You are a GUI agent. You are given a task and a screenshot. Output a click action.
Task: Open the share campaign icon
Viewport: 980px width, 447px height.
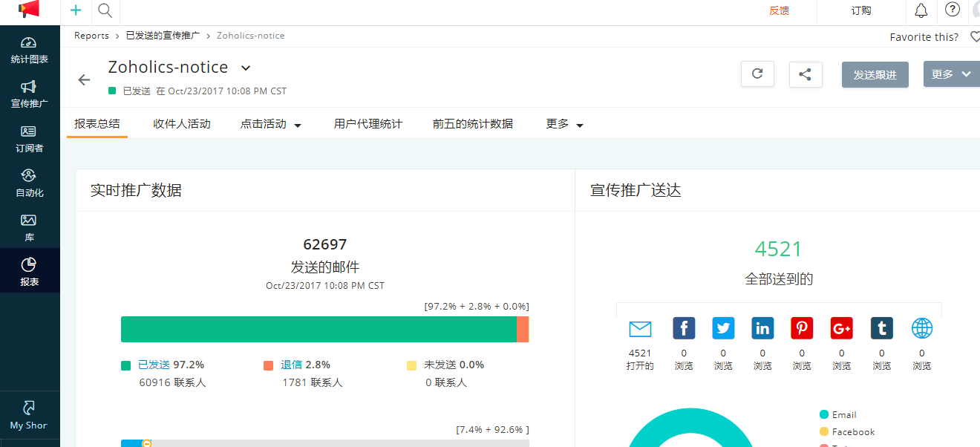point(806,74)
